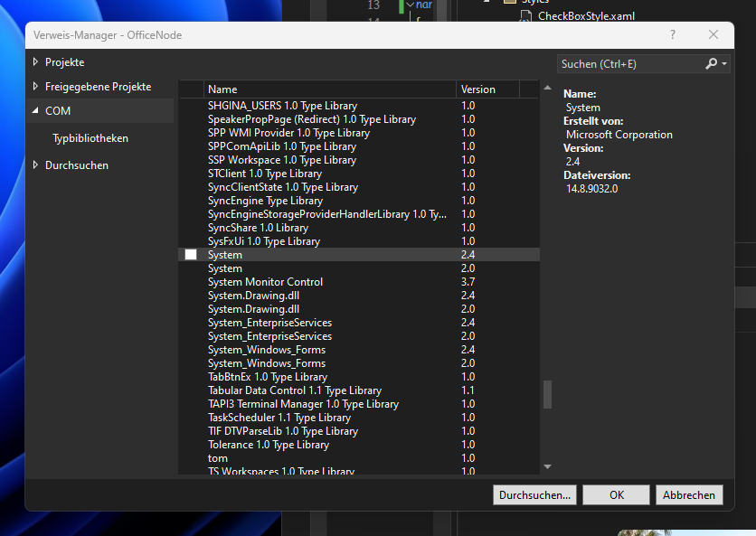This screenshot has height=536, width=756.
Task: Select Tolerance 1.0 Type Library
Action: pyautogui.click(x=359, y=445)
